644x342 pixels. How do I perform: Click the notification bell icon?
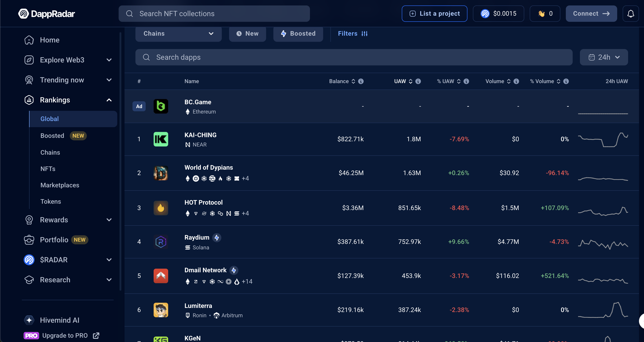pos(630,13)
